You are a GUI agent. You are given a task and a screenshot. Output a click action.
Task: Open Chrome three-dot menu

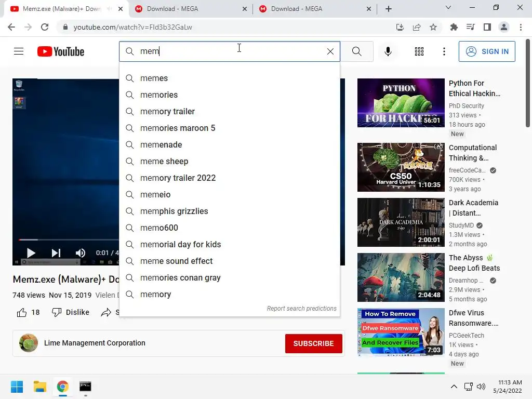click(x=521, y=27)
